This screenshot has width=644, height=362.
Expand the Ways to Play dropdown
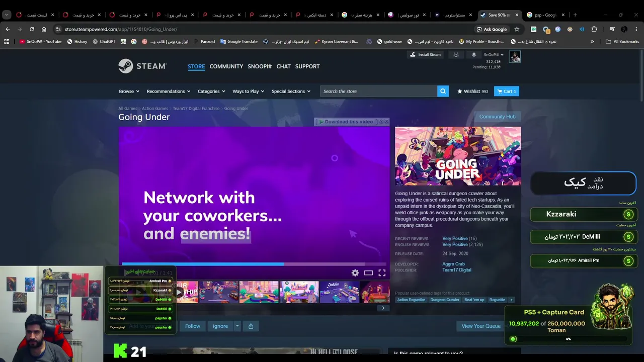point(249,91)
